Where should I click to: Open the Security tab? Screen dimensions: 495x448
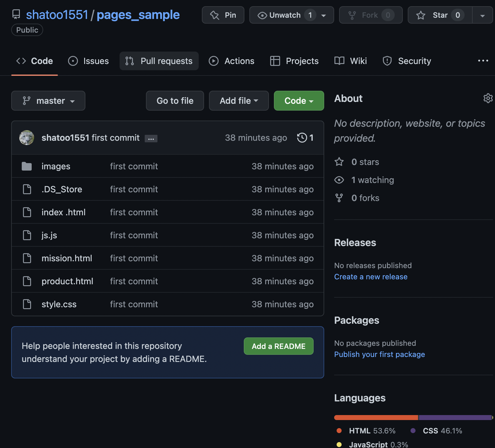407,61
